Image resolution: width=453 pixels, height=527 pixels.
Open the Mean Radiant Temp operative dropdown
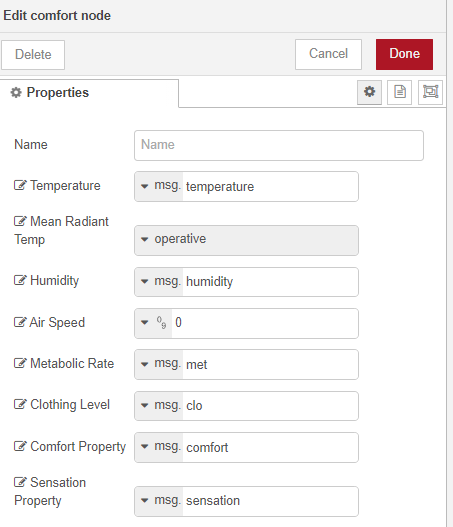pyautogui.click(x=246, y=240)
